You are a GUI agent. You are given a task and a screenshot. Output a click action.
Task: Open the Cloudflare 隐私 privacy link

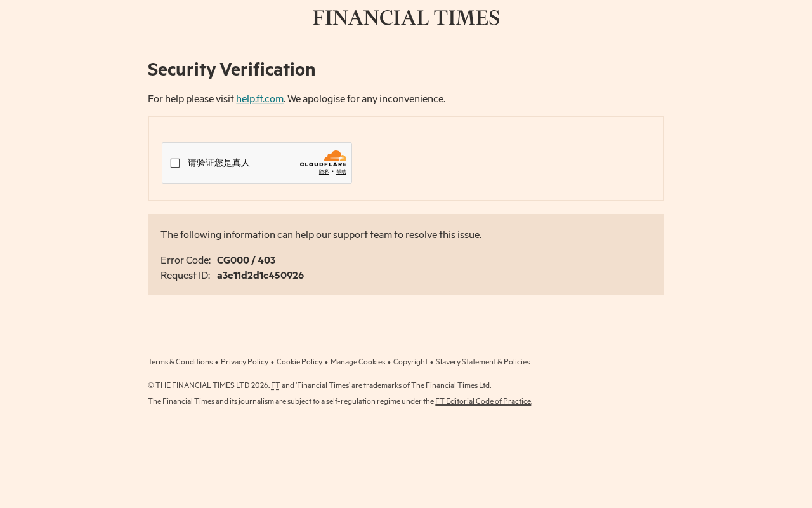[x=324, y=172]
